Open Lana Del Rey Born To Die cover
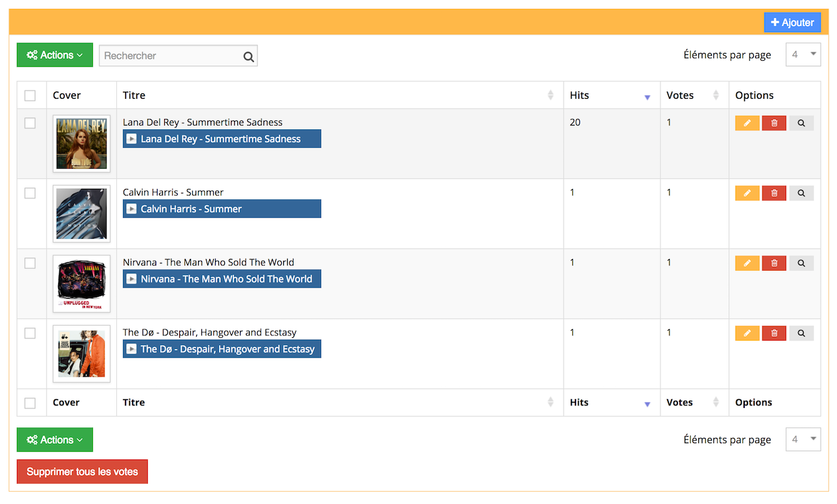The height and width of the screenshot is (504, 837). [x=82, y=144]
